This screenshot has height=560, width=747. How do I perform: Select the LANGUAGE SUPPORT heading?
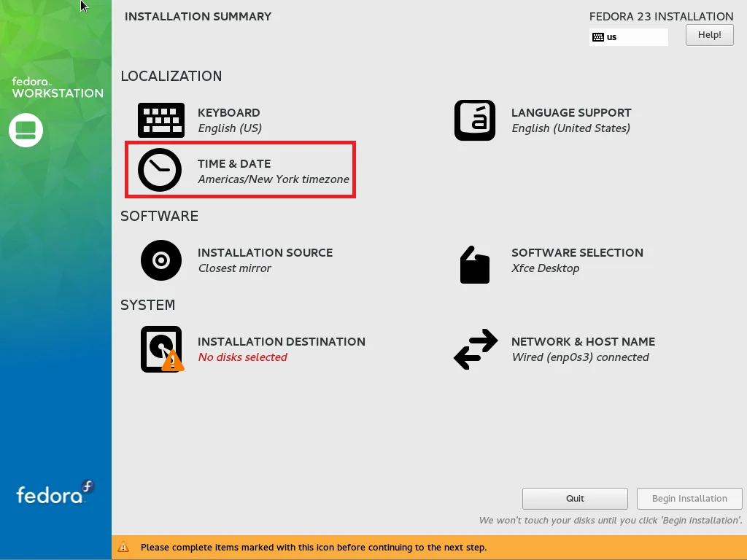571,113
